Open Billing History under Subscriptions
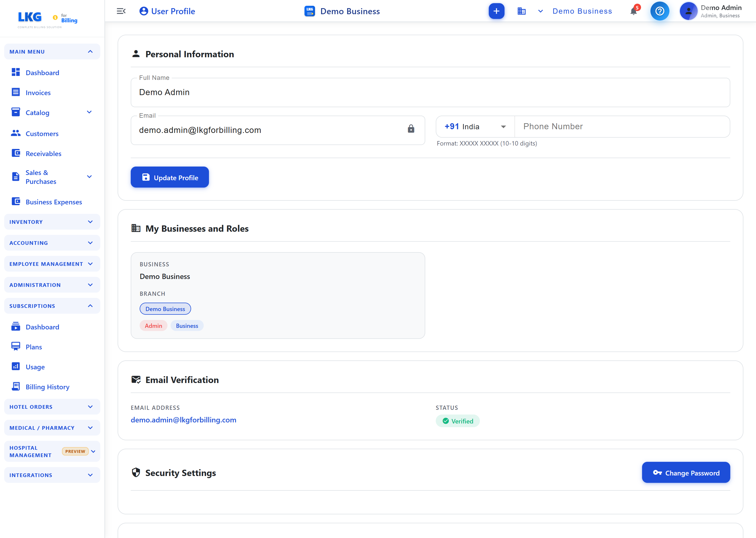 (52, 387)
